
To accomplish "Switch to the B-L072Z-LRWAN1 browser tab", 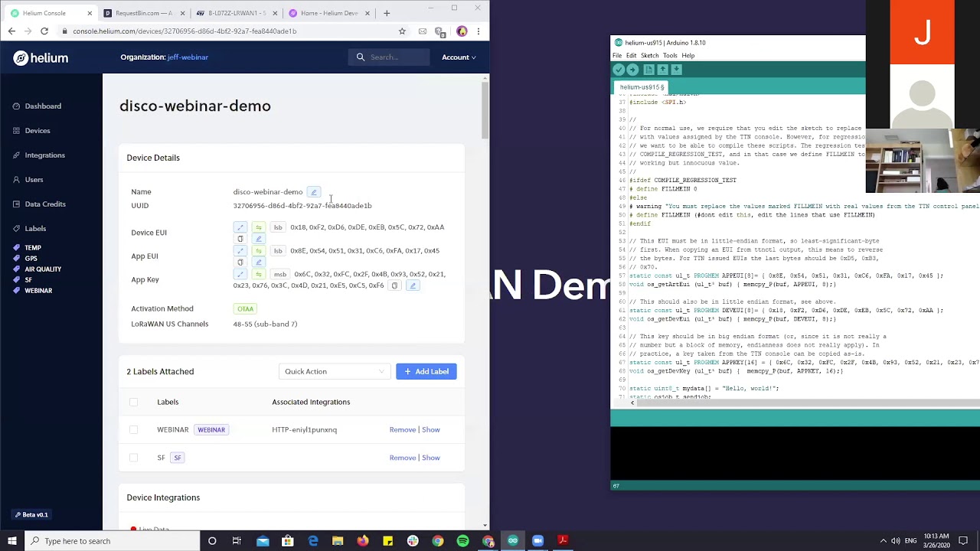I will [x=235, y=13].
